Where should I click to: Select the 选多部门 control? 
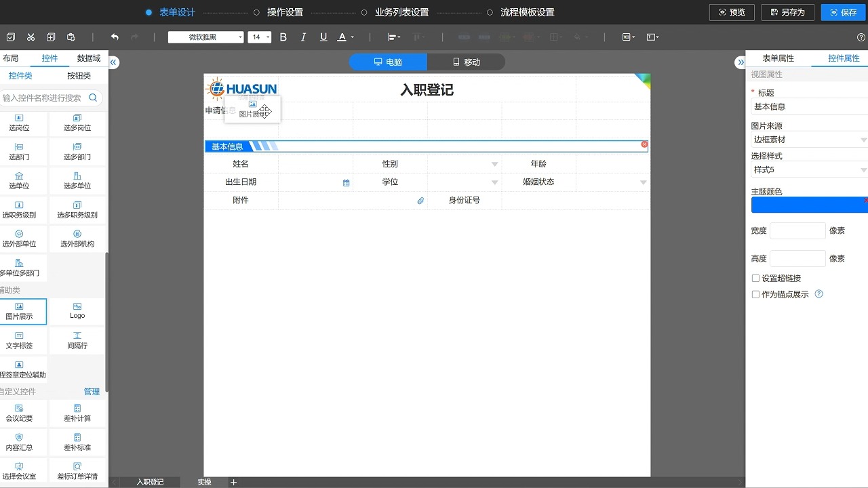(x=77, y=152)
